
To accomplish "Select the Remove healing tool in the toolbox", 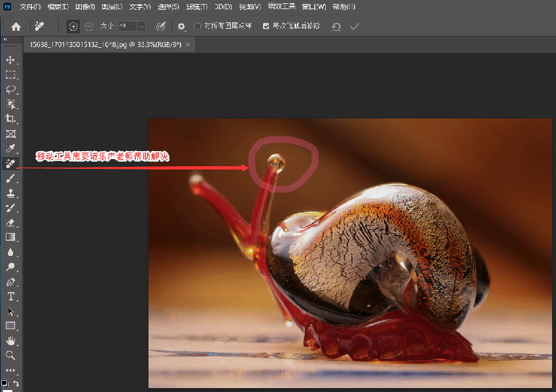I will (10, 163).
